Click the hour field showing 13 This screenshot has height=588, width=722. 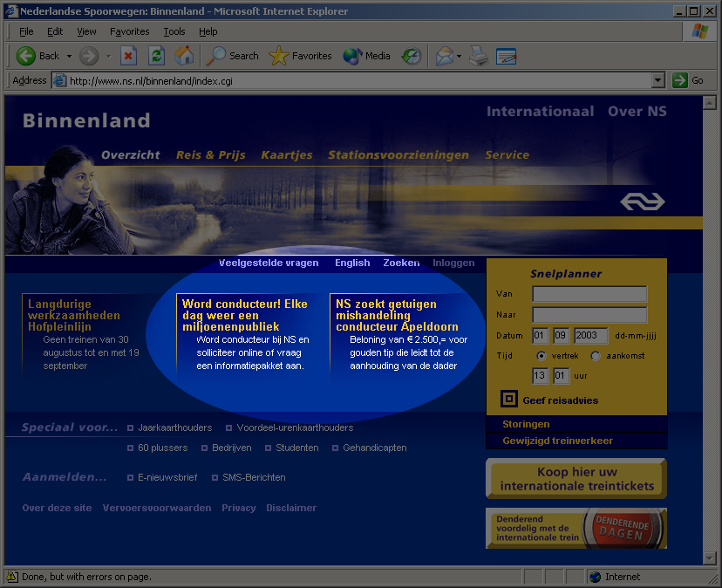point(540,375)
